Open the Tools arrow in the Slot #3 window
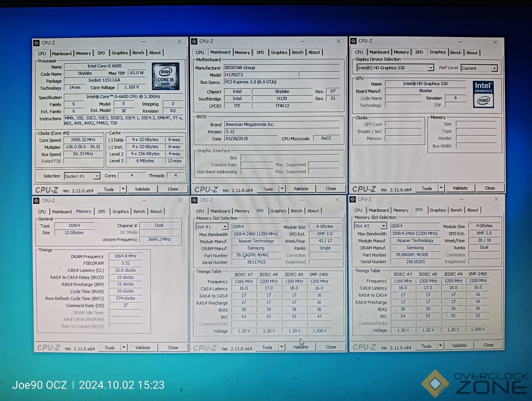 (x=440, y=346)
